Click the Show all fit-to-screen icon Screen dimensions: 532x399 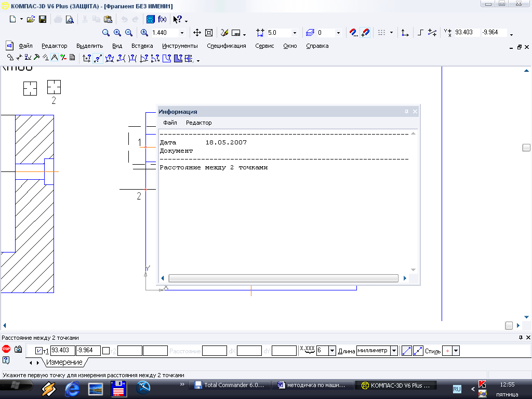pos(209,33)
